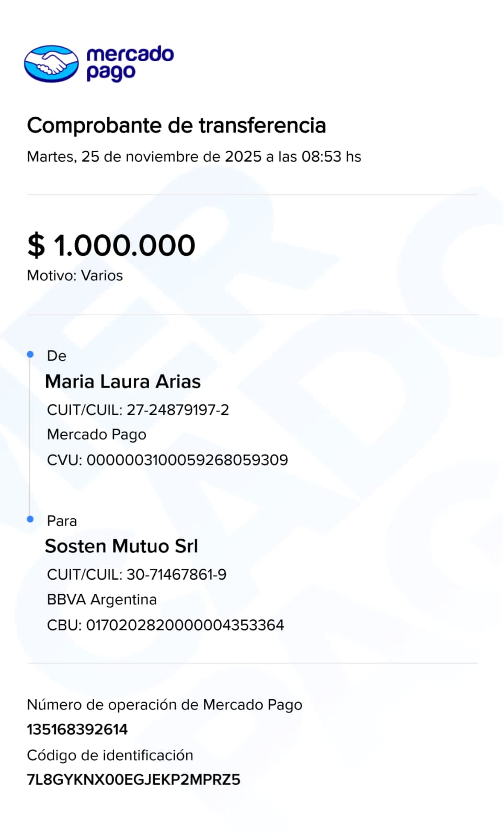This screenshot has width=504, height=837.
Task: Click the sender name Maria Laura Arias
Action: [123, 381]
